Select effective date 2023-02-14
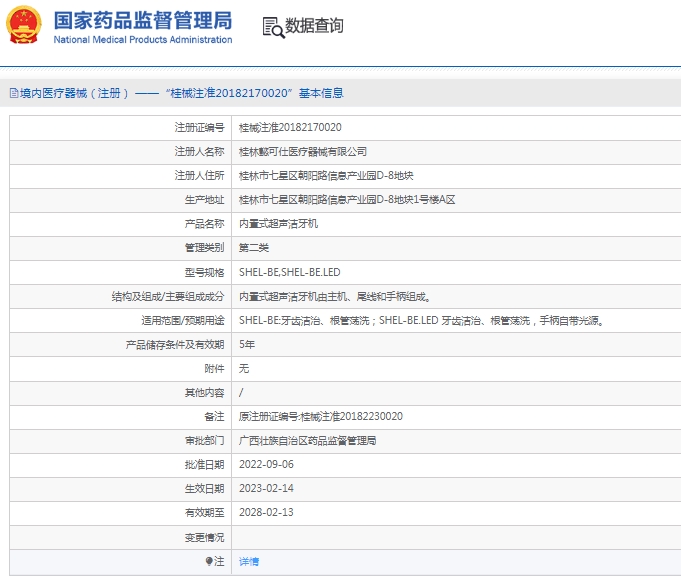Screen dimensions: 681x582 [266, 488]
